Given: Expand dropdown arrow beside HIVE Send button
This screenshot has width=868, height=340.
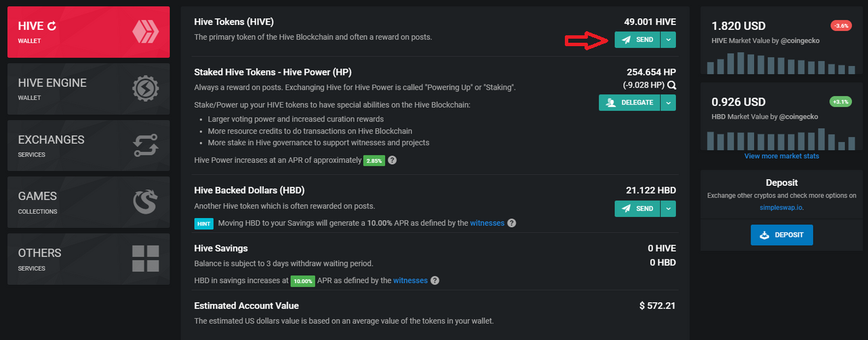Looking at the screenshot, I should click(668, 40).
